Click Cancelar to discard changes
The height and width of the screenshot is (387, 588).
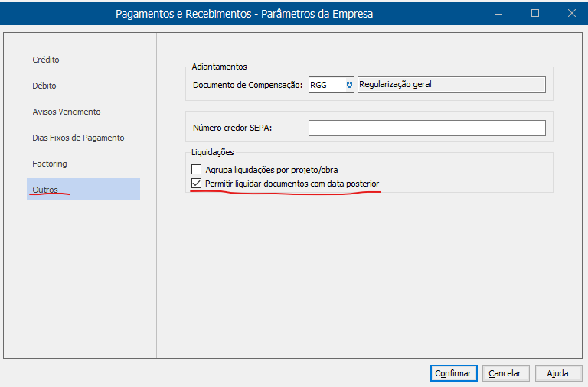point(505,373)
